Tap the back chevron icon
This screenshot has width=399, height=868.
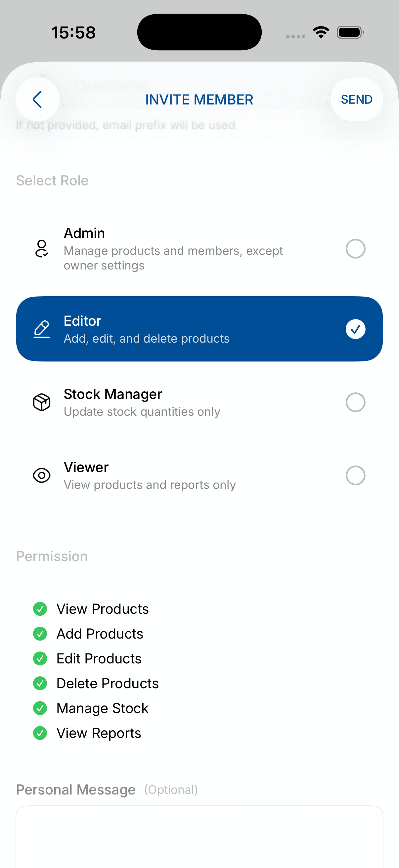point(37,99)
